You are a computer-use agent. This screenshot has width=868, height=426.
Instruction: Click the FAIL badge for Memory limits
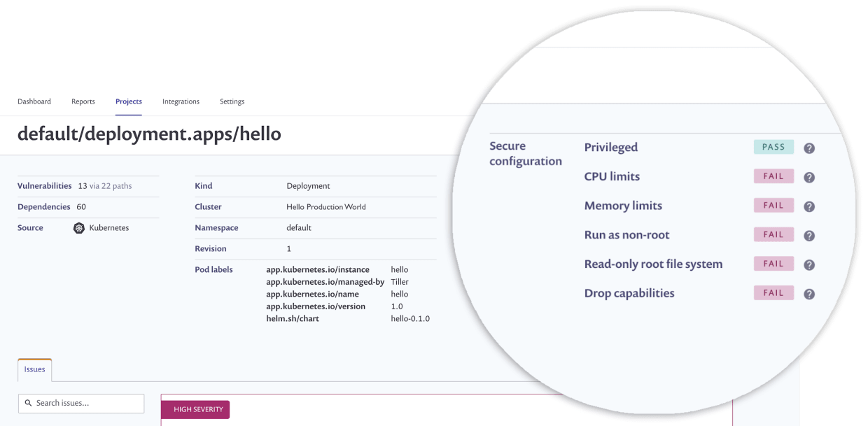[x=773, y=206]
